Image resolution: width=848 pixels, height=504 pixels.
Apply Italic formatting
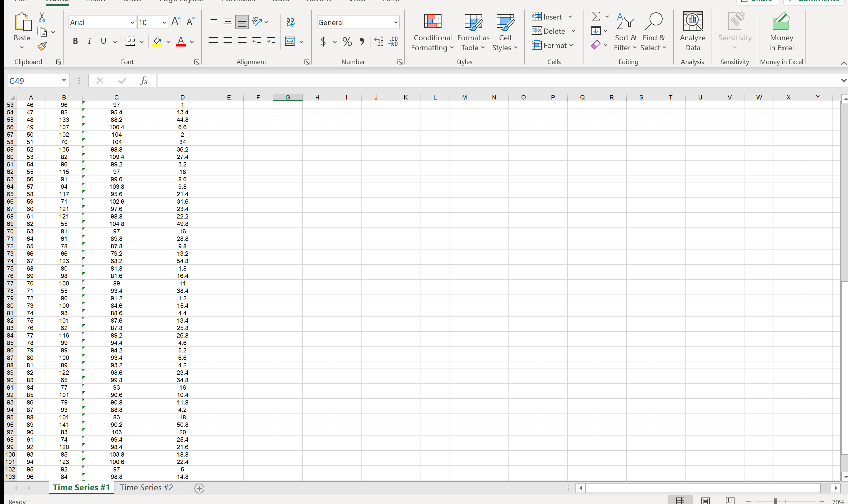pos(89,41)
